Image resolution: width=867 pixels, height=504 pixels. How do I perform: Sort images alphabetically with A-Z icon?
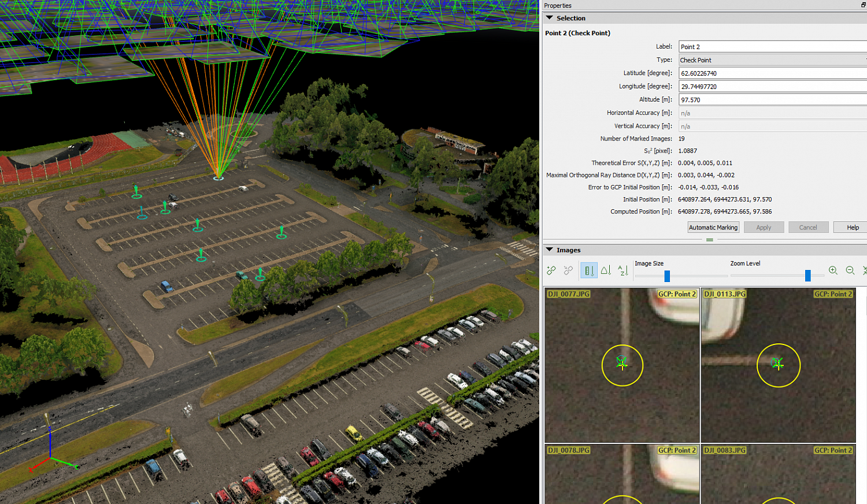tap(623, 270)
